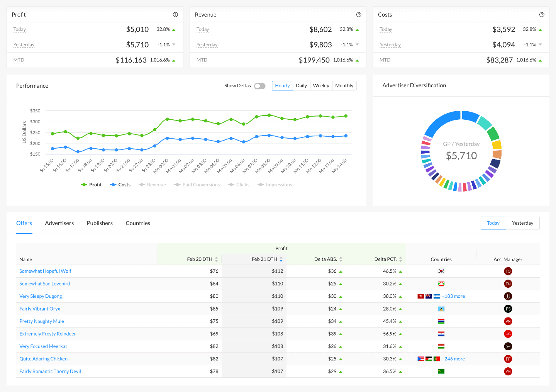Toggle Revenue series in chart legend
The image size is (556, 392).
153,185
